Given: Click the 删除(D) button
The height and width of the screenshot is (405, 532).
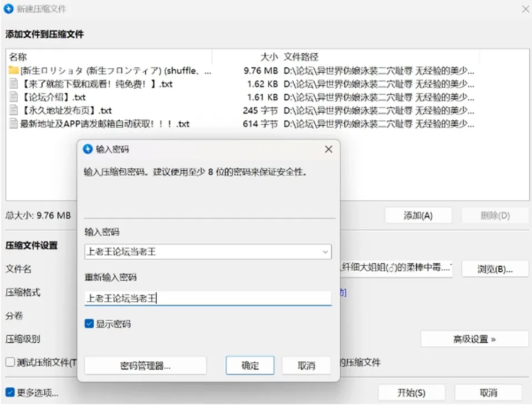Looking at the screenshot, I should tap(495, 215).
